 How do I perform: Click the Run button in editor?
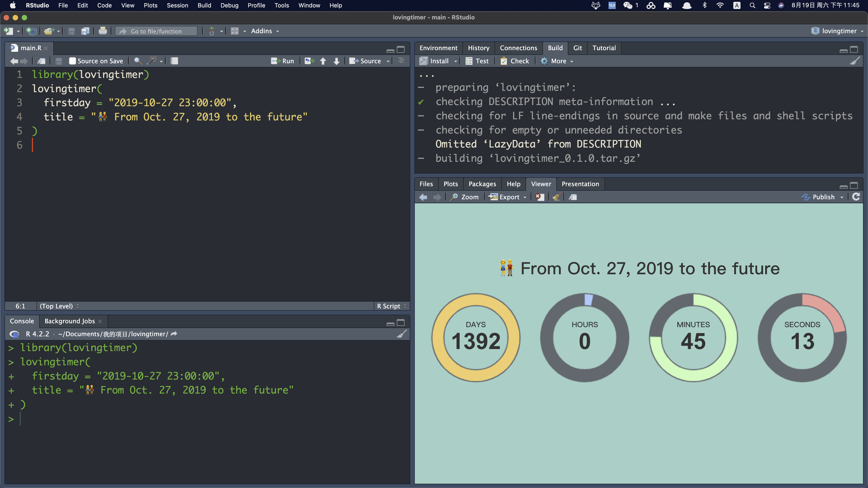pos(283,61)
